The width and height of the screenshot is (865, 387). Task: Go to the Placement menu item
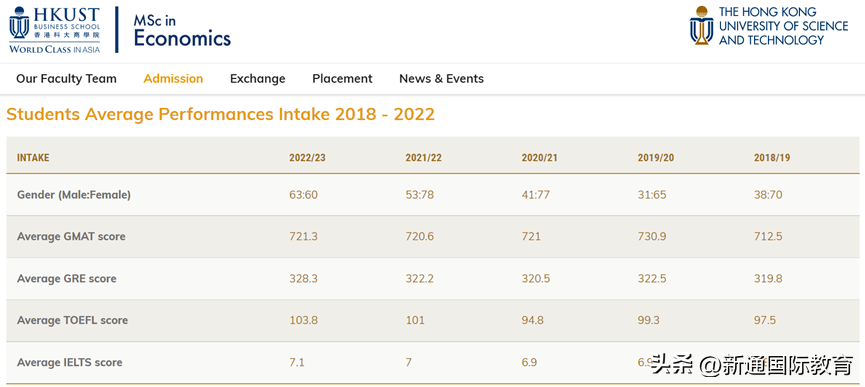[x=342, y=79]
